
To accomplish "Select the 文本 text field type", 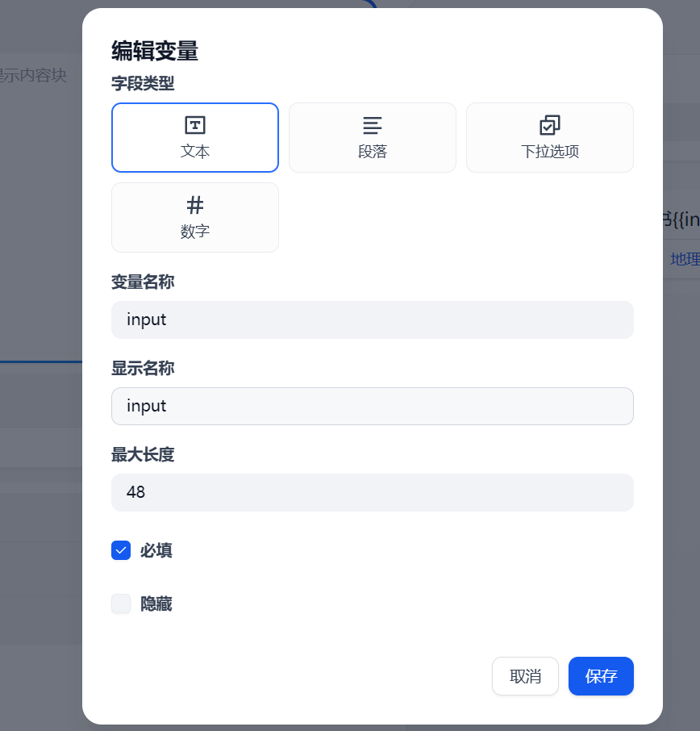I will (195, 137).
